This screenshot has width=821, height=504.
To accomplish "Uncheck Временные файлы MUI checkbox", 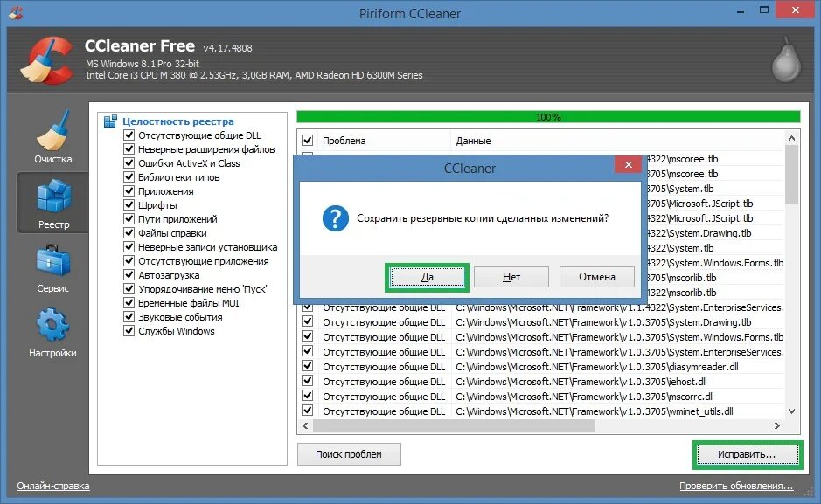I will [129, 303].
